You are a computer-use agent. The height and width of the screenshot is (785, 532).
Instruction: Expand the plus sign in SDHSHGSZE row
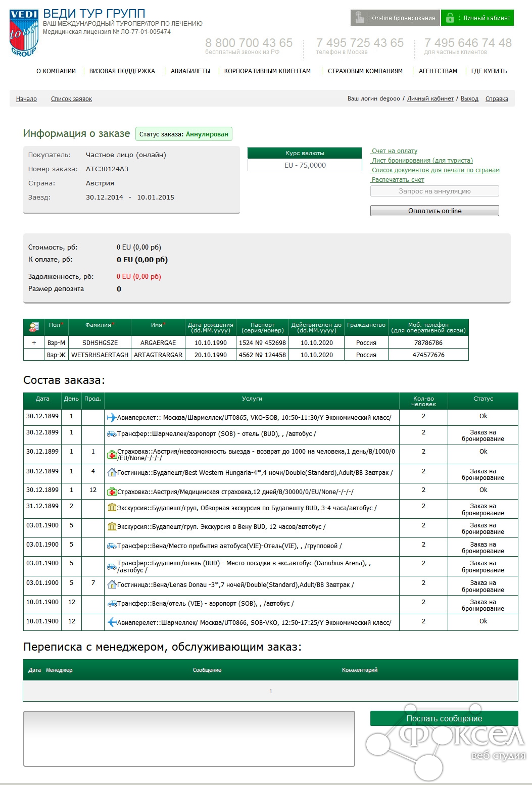(x=34, y=342)
